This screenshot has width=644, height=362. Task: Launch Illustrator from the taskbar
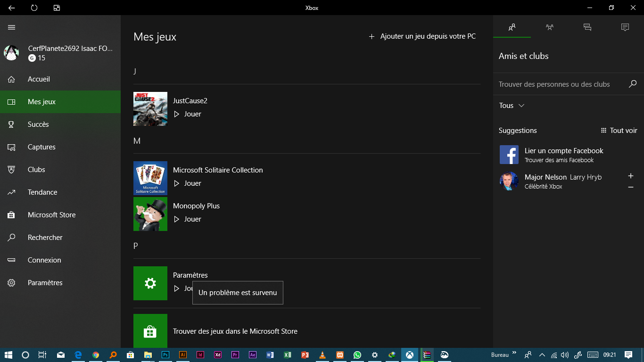coord(183,355)
